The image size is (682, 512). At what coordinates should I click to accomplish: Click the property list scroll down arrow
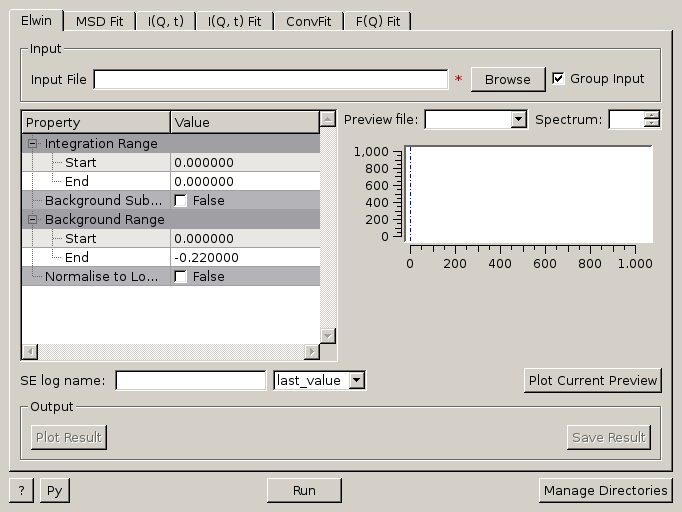click(327, 335)
